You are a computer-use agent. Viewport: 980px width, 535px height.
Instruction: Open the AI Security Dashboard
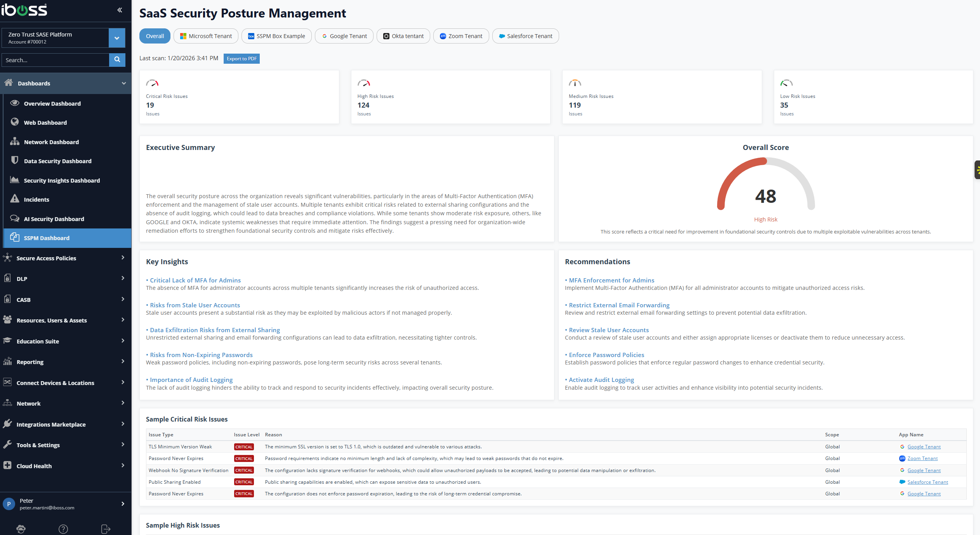coord(54,219)
